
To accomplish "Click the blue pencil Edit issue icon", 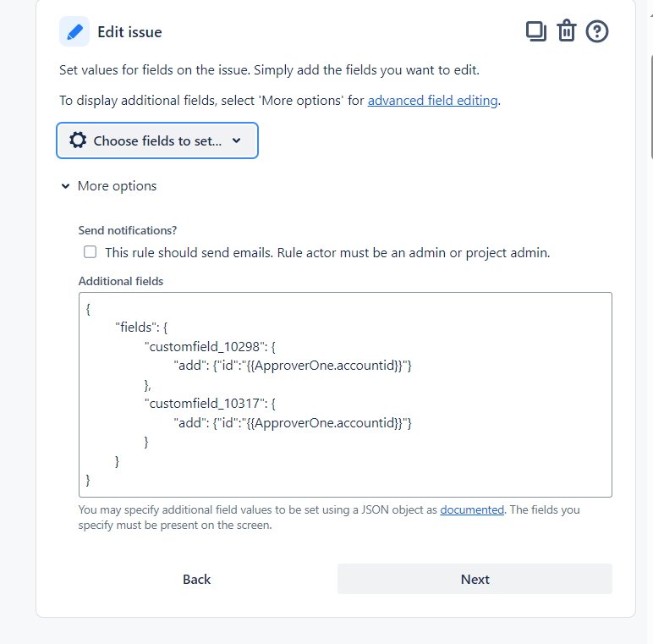I will click(74, 31).
